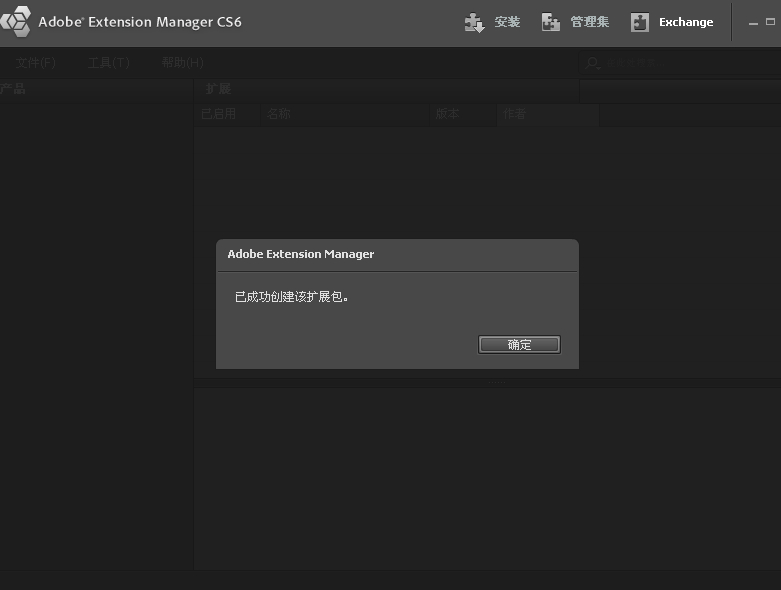Click the splitter grip below extension list
The height and width of the screenshot is (590, 781).
(x=497, y=382)
